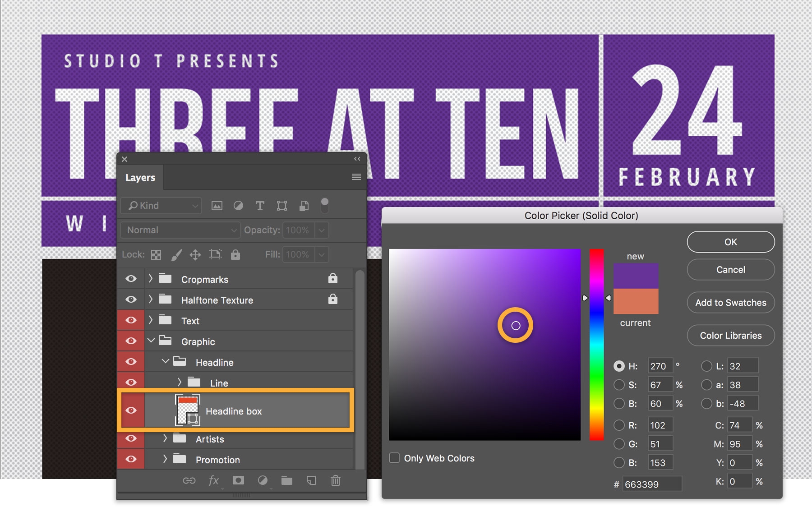Collapse the Graphic layer group
The height and width of the screenshot is (507, 812).
[151, 341]
